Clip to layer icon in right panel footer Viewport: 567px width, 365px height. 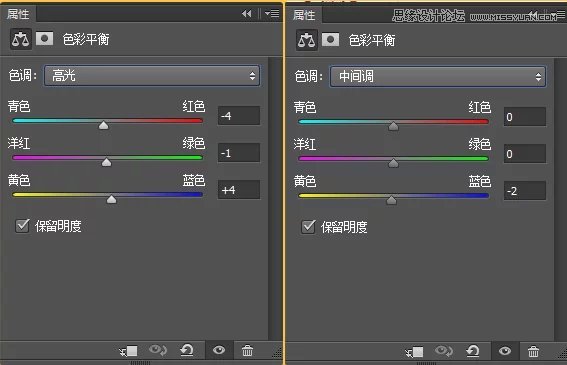click(414, 352)
